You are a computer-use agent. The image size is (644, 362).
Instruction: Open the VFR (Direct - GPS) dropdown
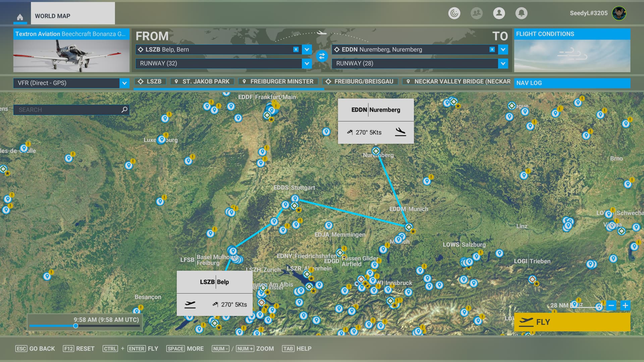pos(124,83)
